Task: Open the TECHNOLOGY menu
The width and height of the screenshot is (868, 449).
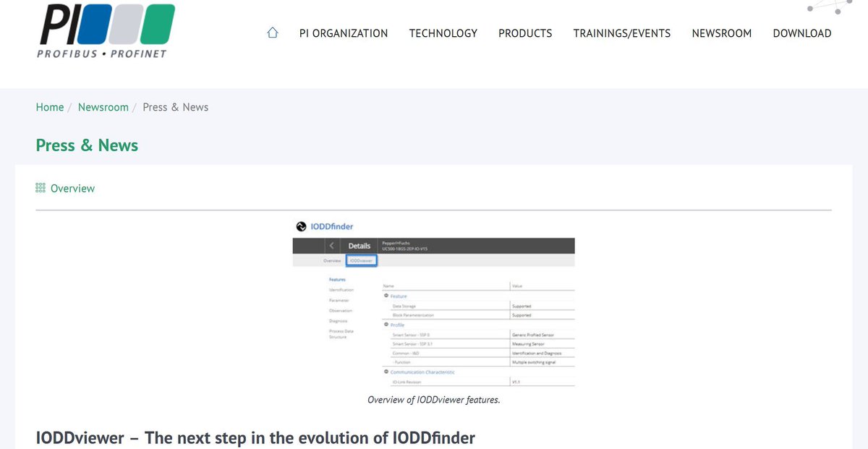Action: point(443,33)
